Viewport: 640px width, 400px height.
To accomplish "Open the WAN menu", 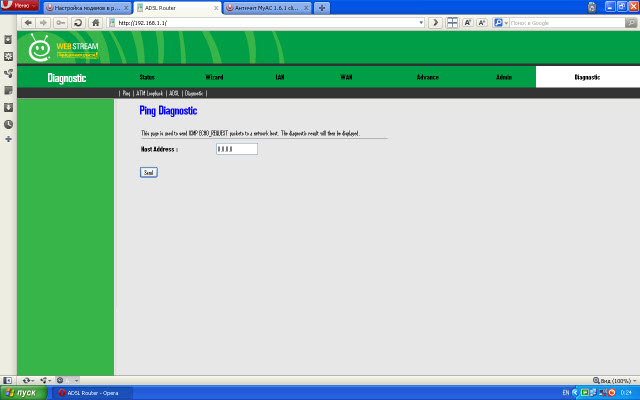I will (346, 77).
